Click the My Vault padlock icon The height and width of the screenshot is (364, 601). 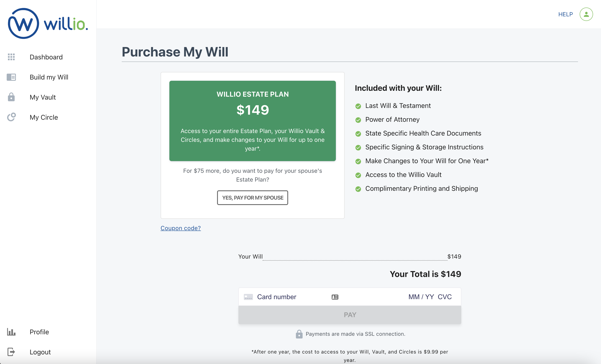[11, 97]
